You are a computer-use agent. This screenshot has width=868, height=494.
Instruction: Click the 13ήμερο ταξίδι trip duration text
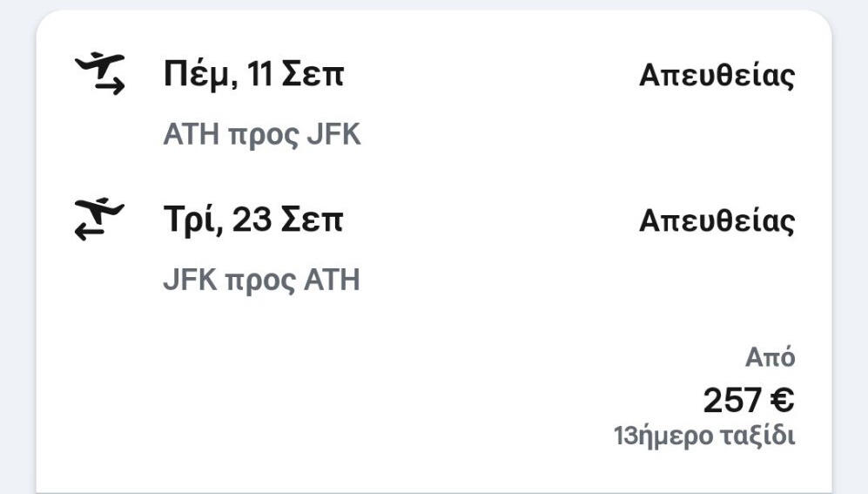tap(704, 436)
